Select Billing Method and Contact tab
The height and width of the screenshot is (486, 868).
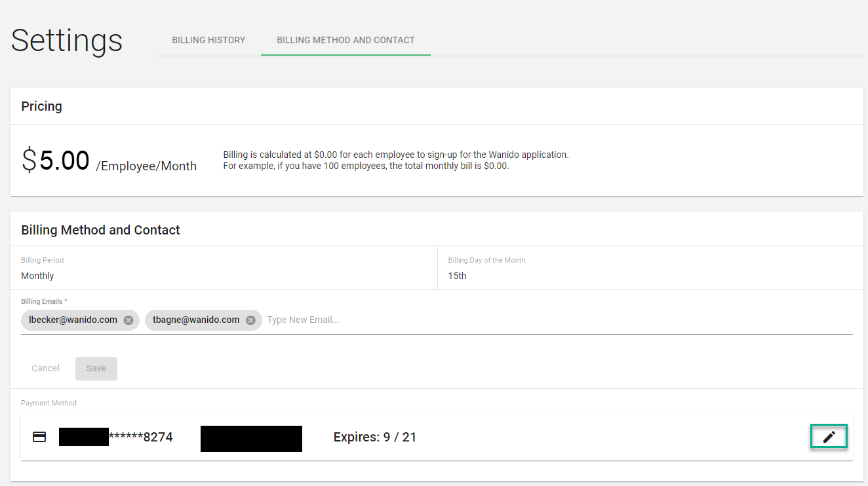345,40
